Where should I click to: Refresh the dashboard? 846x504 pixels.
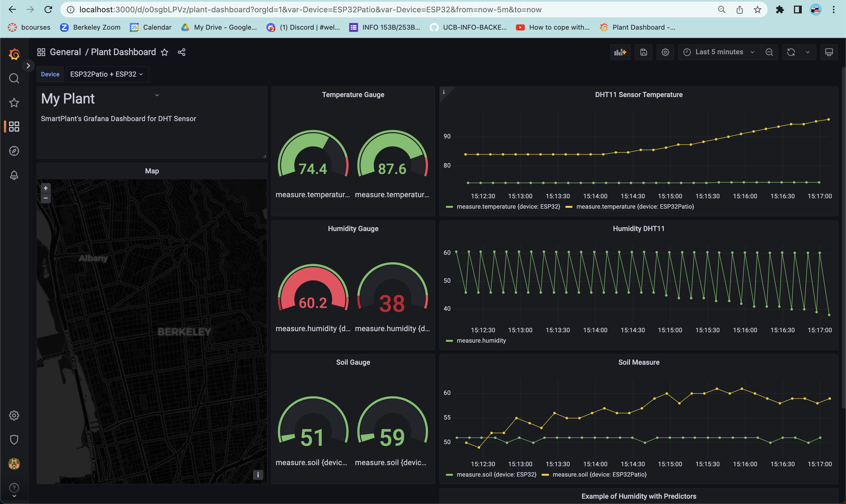click(x=791, y=52)
